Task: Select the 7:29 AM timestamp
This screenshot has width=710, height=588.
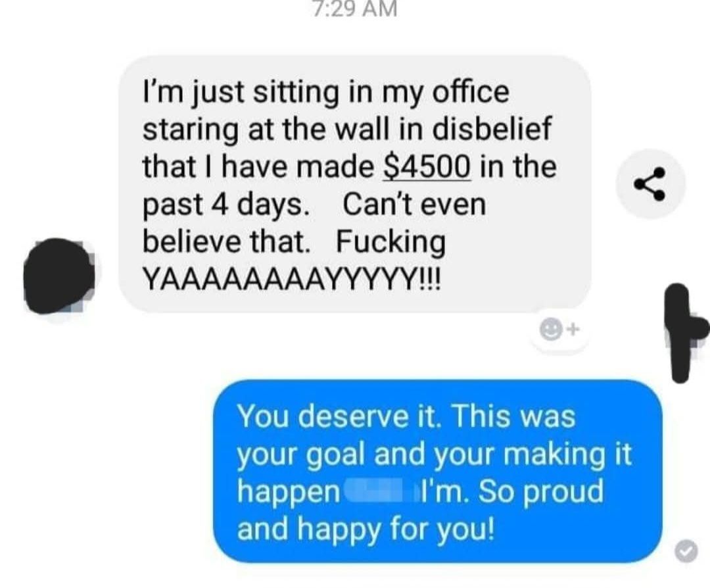Action: [x=354, y=9]
